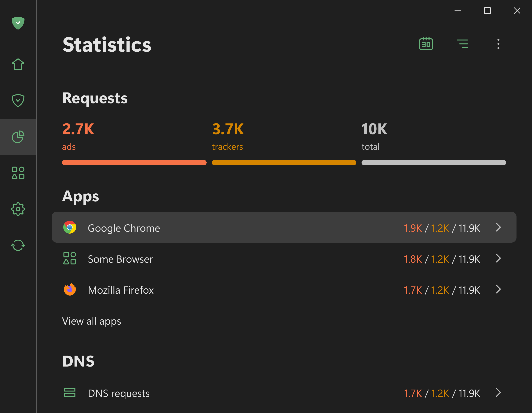Click the 30-day calendar period icon
Viewport: 532px width, 413px height.
[426, 44]
